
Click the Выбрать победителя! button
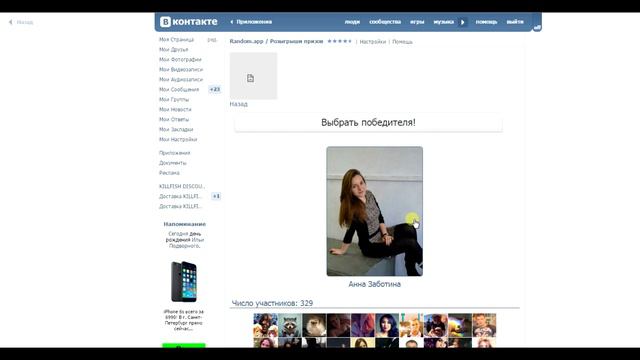(x=369, y=122)
